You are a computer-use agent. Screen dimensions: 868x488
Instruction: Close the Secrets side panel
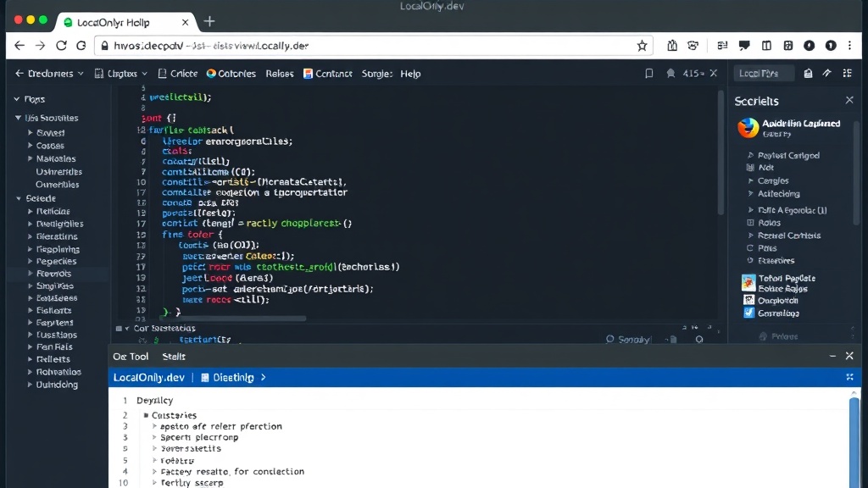849,100
